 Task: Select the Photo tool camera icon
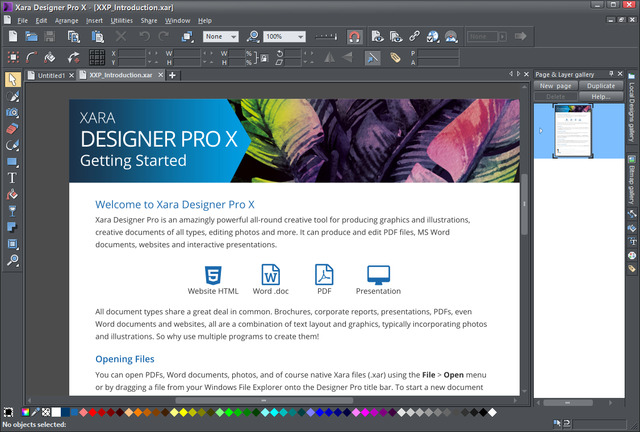12,113
